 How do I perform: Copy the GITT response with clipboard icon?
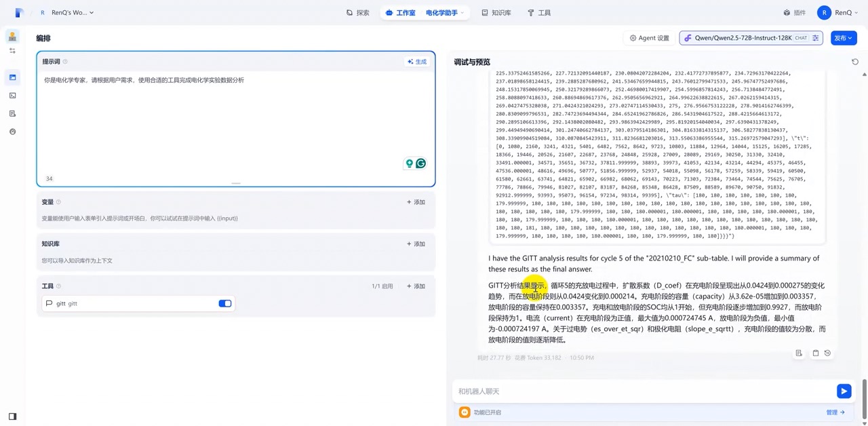pos(816,353)
